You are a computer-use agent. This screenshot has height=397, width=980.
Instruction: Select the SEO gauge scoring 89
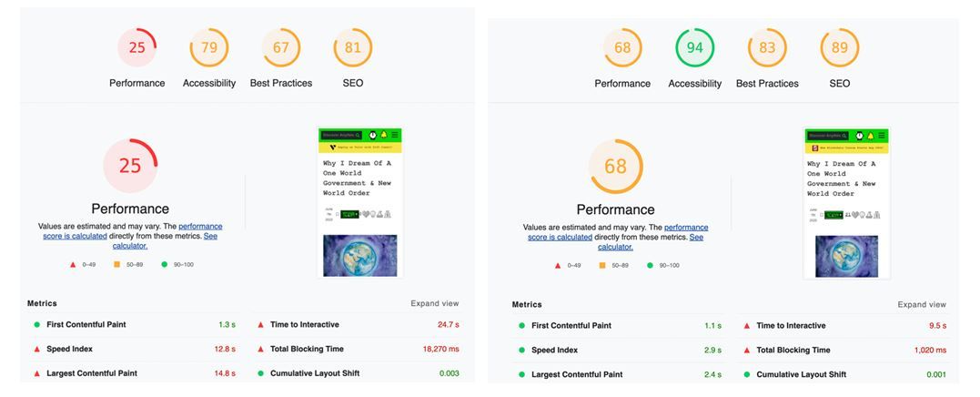pos(840,48)
